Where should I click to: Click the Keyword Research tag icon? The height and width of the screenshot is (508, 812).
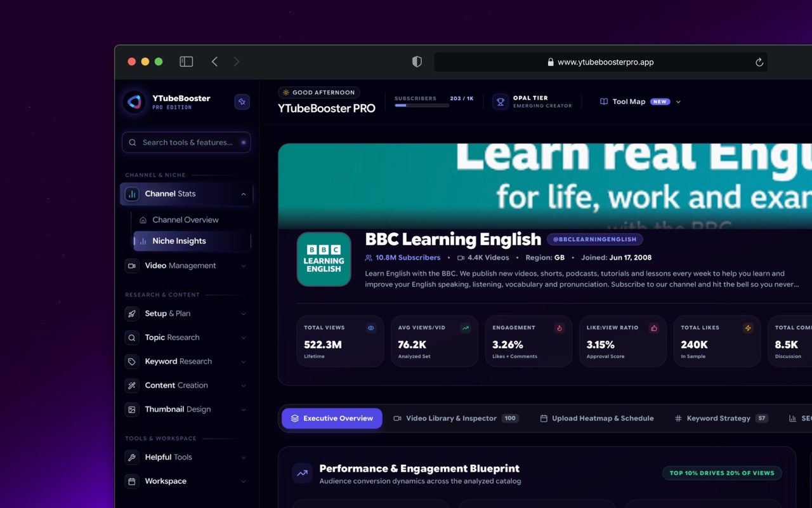(x=132, y=362)
